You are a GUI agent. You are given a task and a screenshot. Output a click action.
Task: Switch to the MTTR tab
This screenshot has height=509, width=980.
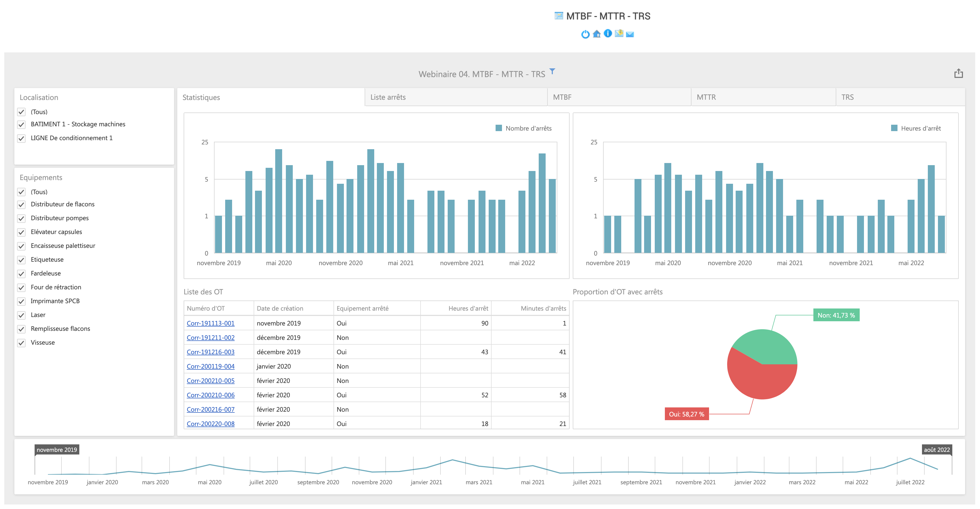[764, 97]
